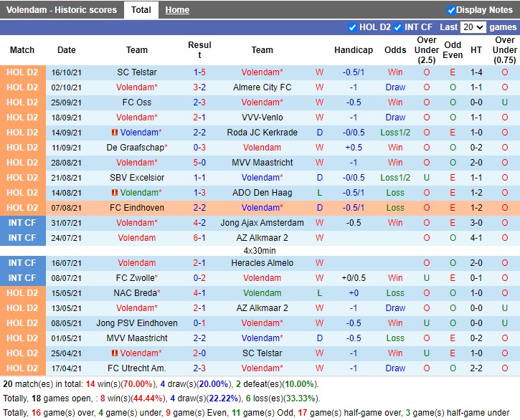
Task: Click the 2-2 halftime score on 17/04/21
Action: (x=476, y=368)
